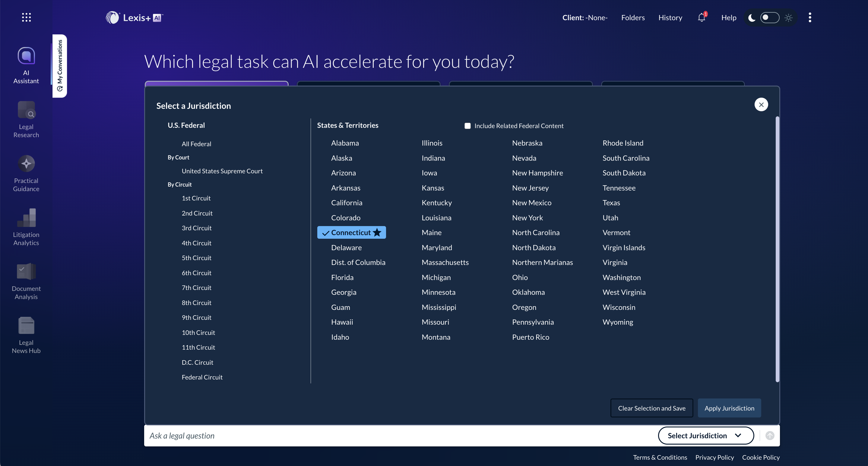The image size is (868, 466).
Task: Select Florida
Action: pyautogui.click(x=342, y=277)
